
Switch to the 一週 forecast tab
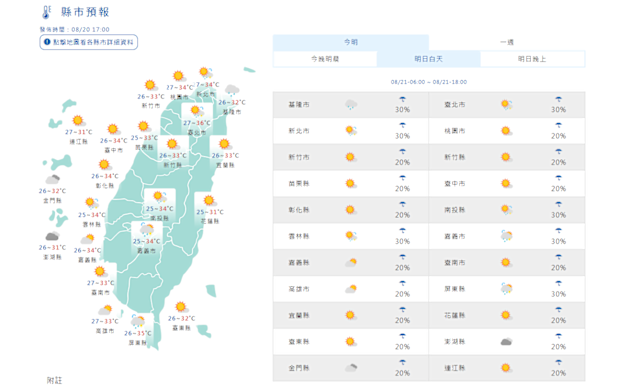click(x=507, y=42)
